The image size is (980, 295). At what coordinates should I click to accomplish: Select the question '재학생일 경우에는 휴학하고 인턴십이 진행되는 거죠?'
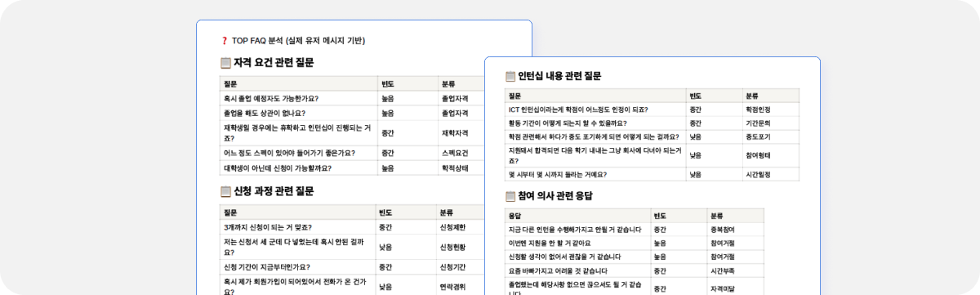(297, 132)
